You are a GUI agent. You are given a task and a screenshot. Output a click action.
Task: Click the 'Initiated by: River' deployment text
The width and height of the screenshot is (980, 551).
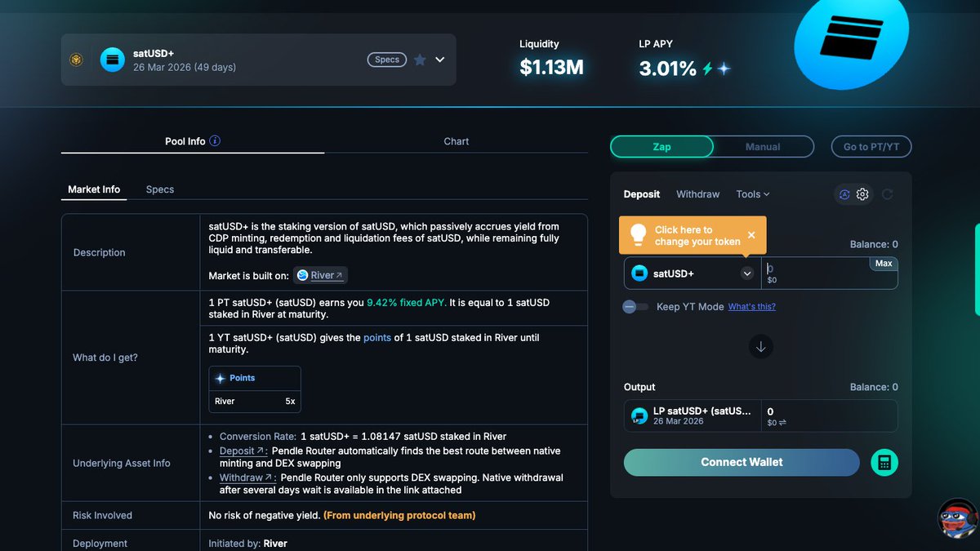point(248,544)
